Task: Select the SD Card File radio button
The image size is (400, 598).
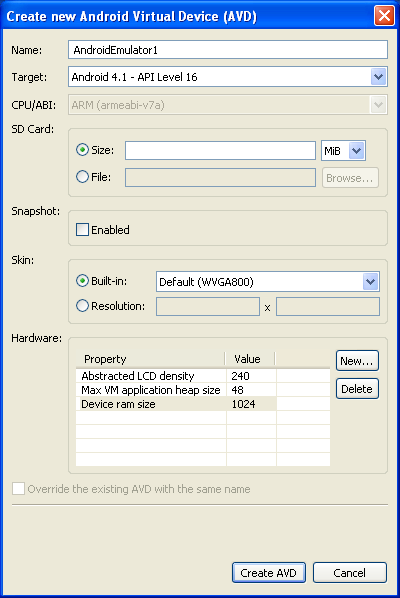Action: [x=82, y=177]
